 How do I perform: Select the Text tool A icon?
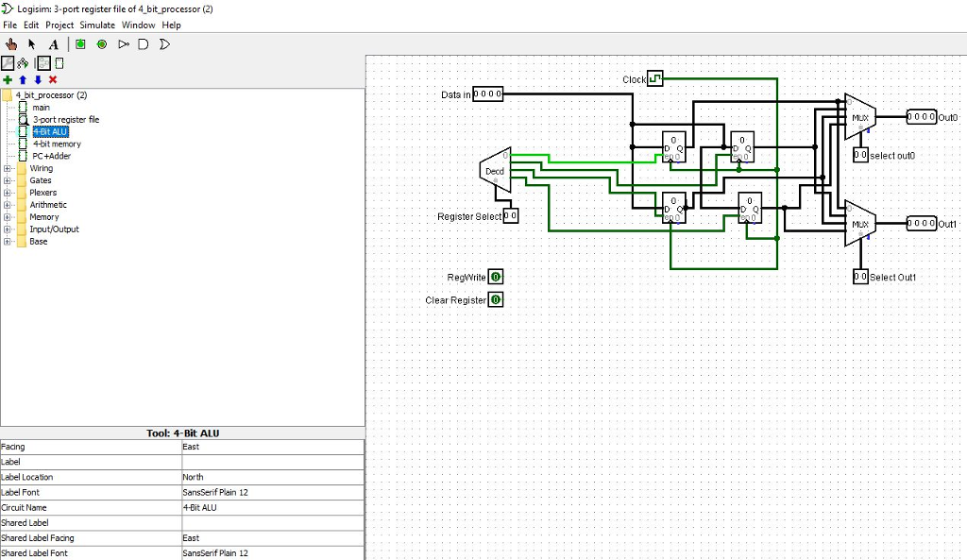click(54, 44)
